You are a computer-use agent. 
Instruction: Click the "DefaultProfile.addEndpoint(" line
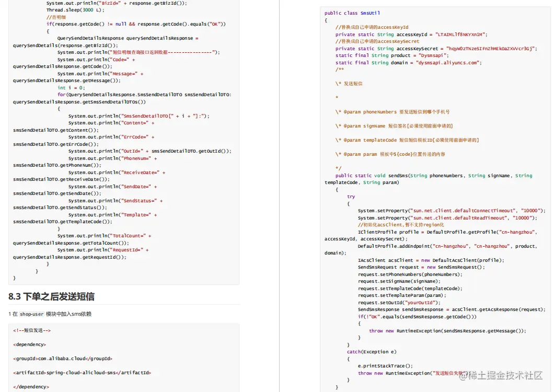[447, 246]
